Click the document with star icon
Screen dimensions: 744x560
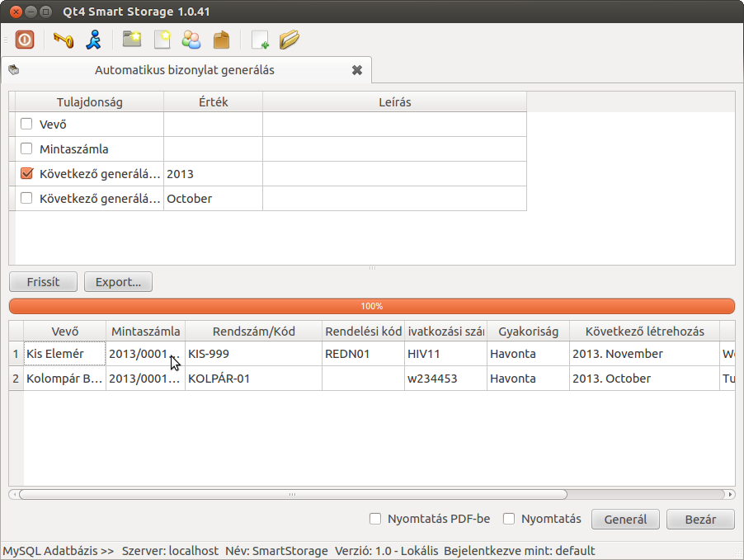pos(162,40)
